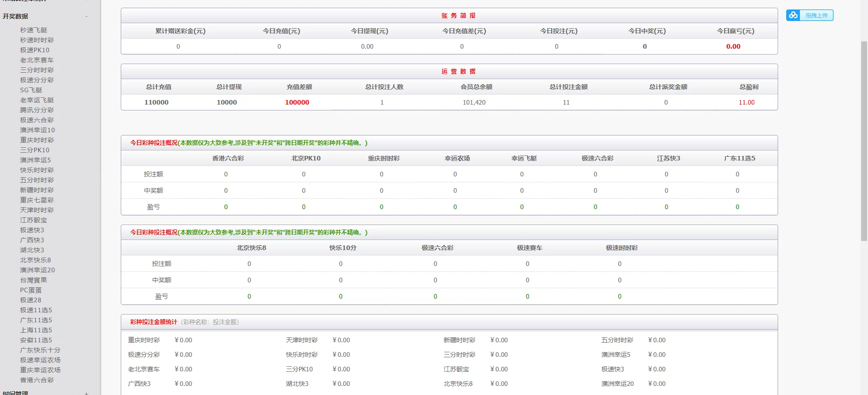Open 极速幸运农场 sidebar entry
The height and width of the screenshot is (395, 868).
click(x=40, y=360)
